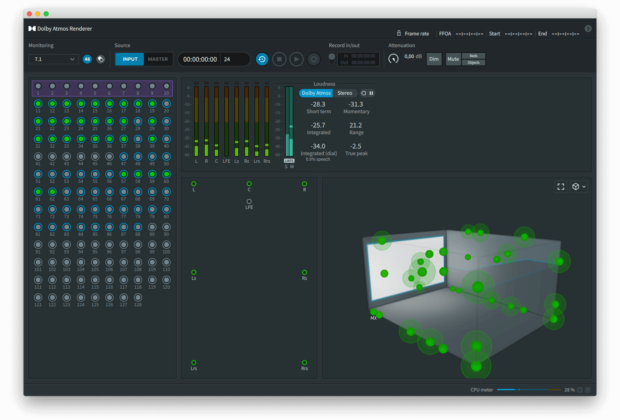Click the Rs speaker in room view
The image size is (620, 420).
point(304,272)
